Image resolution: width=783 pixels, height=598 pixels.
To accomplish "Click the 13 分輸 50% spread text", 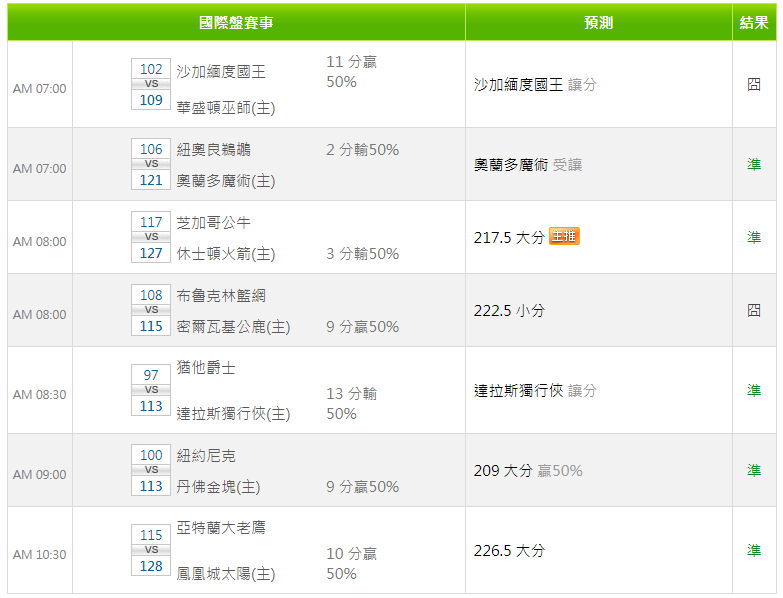I will pyautogui.click(x=352, y=403).
